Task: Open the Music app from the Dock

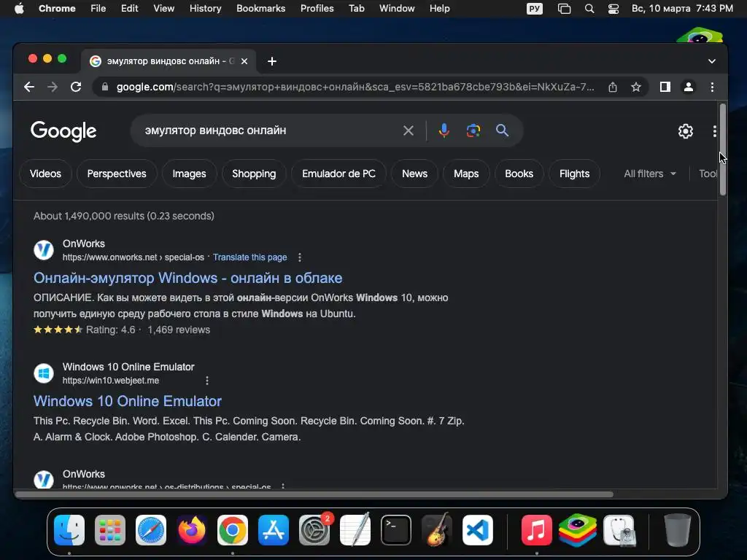Action: point(536,530)
